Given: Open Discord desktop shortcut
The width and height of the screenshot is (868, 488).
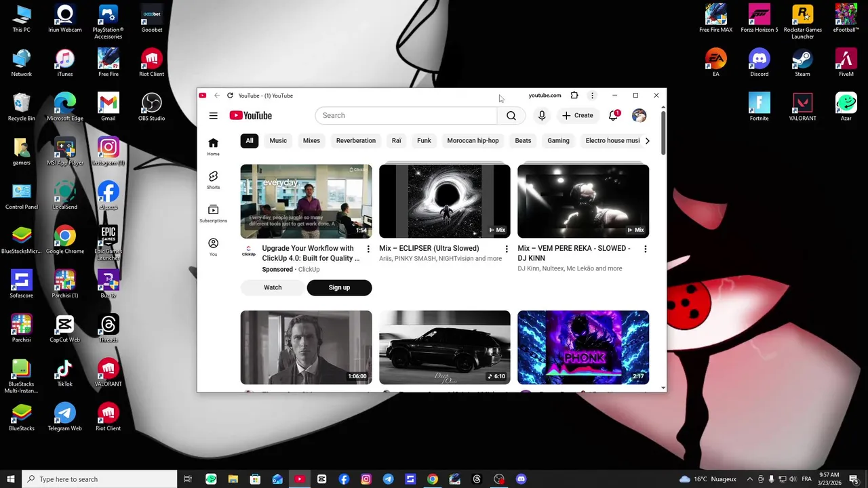Looking at the screenshot, I should pos(759,63).
